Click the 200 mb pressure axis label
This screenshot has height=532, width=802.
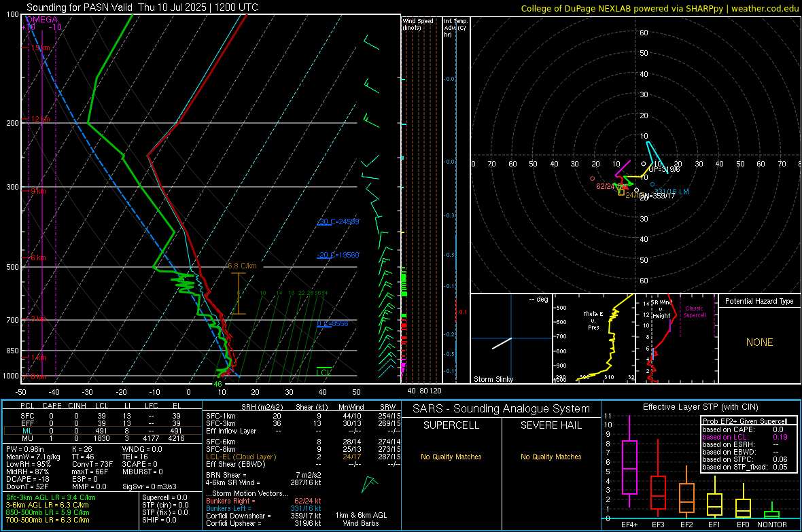pos(12,123)
